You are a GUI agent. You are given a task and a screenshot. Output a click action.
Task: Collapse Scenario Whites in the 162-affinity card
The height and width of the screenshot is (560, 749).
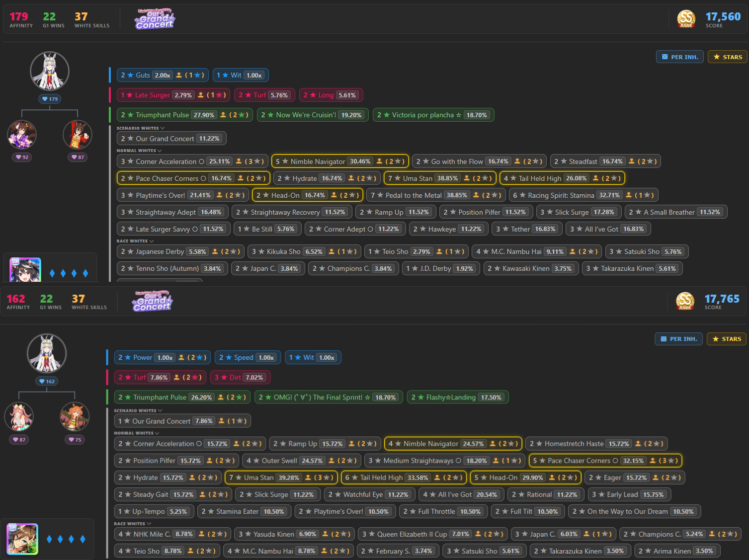coord(138,410)
